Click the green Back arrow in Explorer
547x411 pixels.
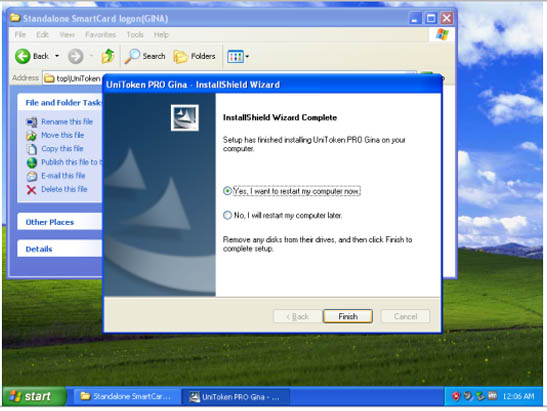pyautogui.click(x=23, y=56)
